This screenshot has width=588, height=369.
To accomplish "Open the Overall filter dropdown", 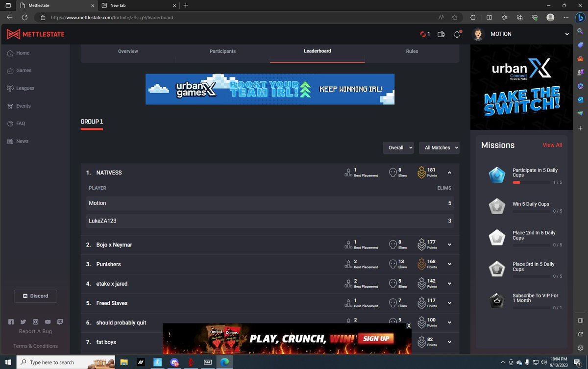I will point(398,148).
